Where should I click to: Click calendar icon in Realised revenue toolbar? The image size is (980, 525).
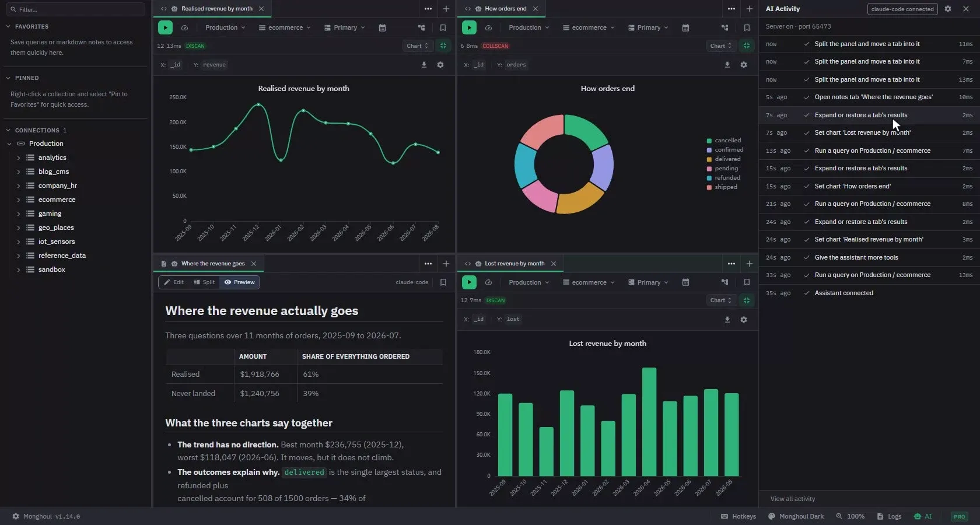point(382,27)
